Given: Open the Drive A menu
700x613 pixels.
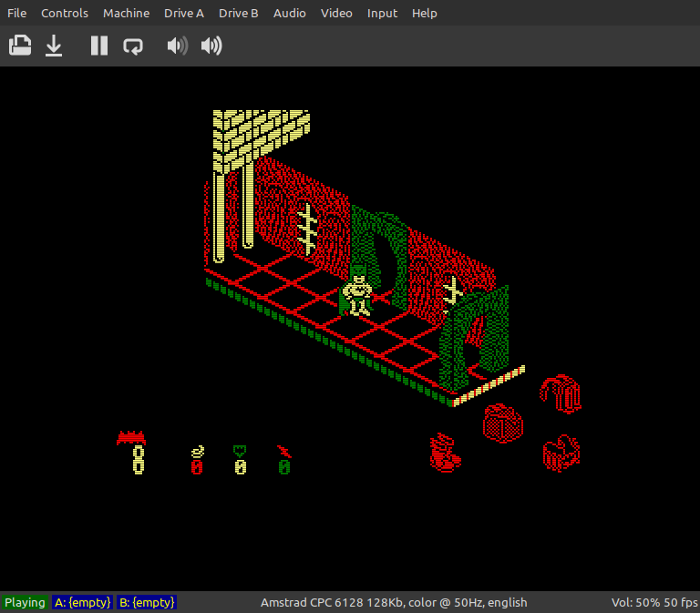Looking at the screenshot, I should 184,14.
